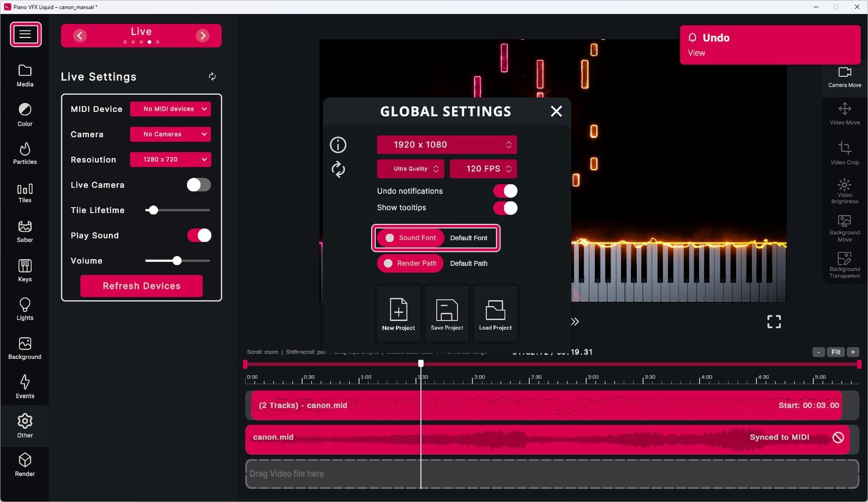Disable Undo notifications toggle
The height and width of the screenshot is (502, 868).
point(505,191)
